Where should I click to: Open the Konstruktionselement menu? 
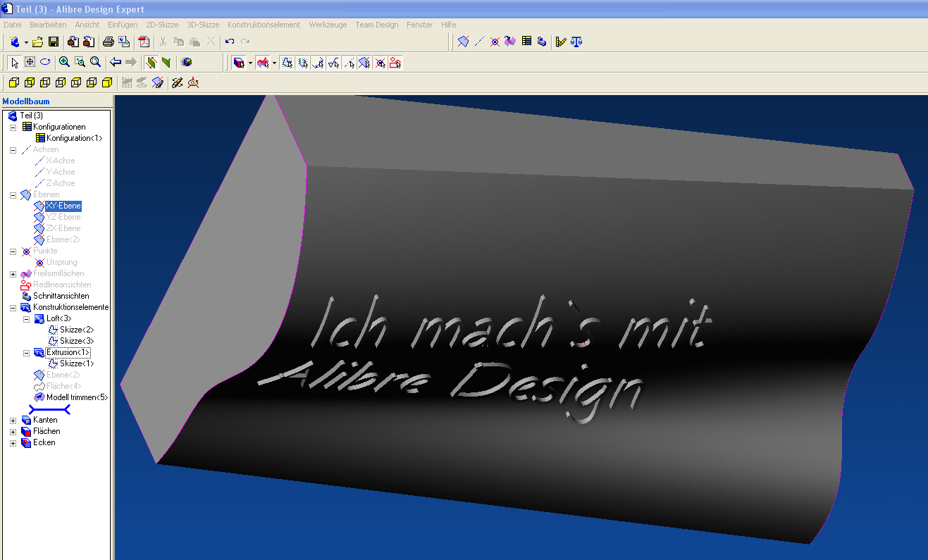click(x=264, y=25)
